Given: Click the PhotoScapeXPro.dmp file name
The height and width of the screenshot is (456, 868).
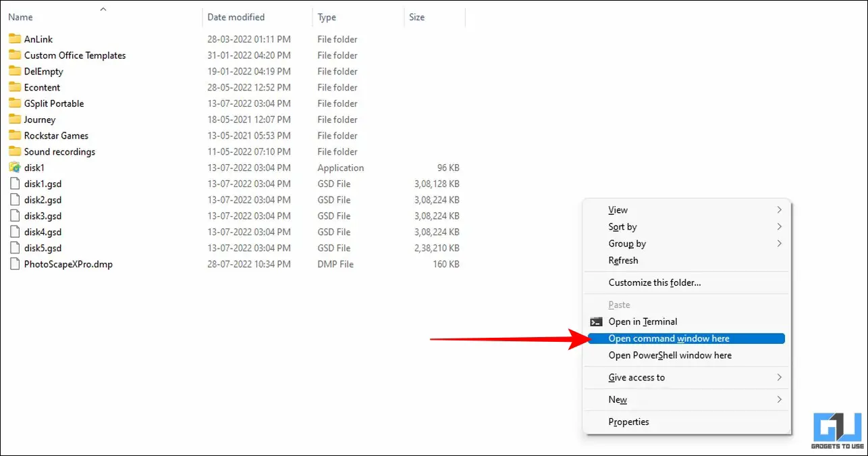Looking at the screenshot, I should pyautogui.click(x=68, y=264).
